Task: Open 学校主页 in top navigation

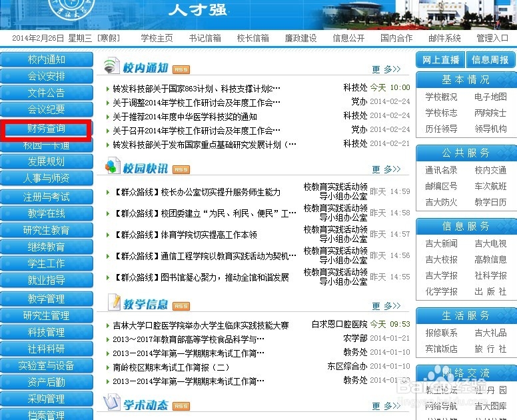Action: (x=157, y=38)
